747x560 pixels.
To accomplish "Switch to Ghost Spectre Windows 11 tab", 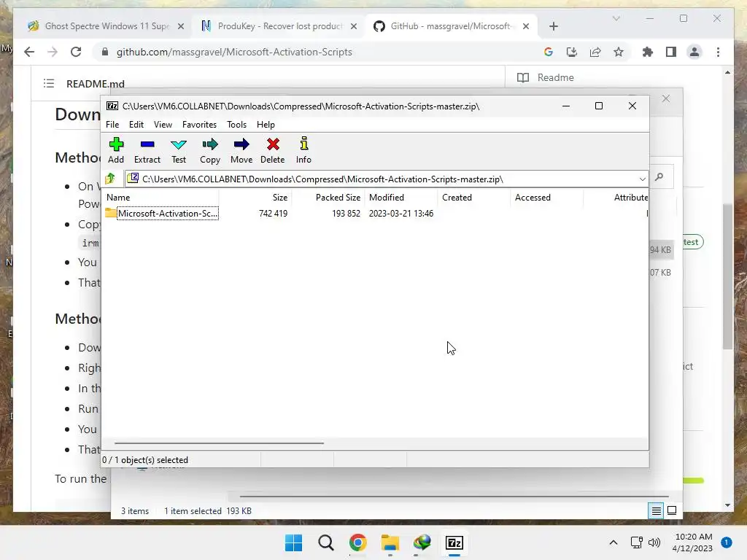I will pyautogui.click(x=107, y=26).
